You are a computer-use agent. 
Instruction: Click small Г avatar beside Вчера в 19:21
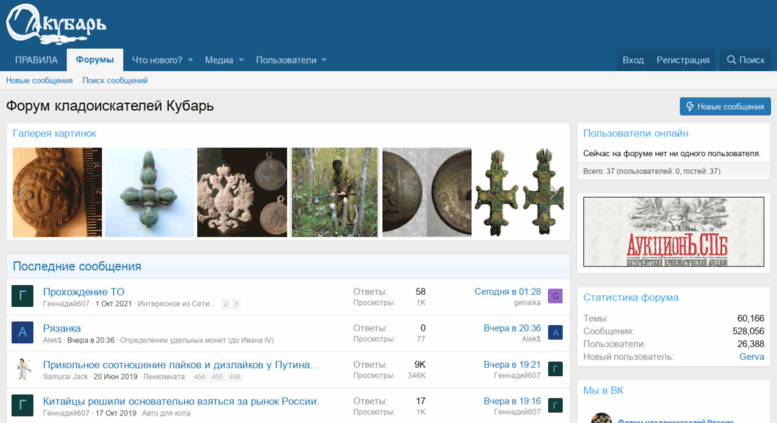pos(555,369)
